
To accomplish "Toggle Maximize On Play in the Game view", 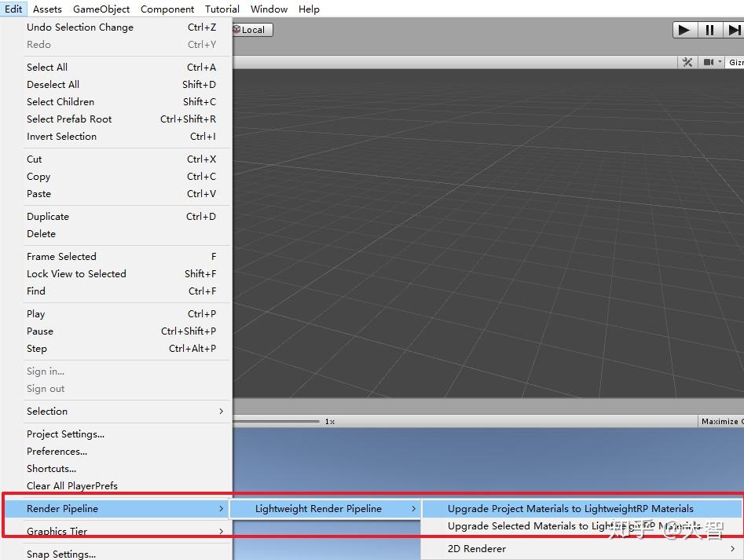I will (721, 421).
